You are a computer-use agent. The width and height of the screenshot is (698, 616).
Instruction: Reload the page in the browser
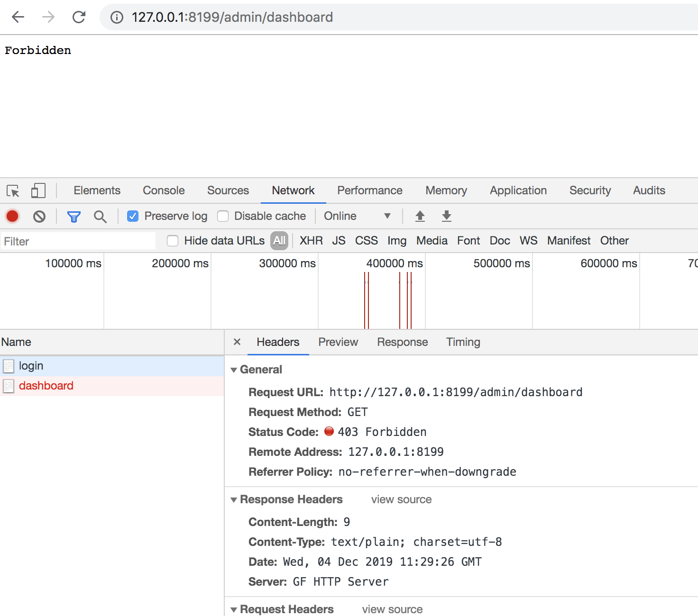pos(79,18)
